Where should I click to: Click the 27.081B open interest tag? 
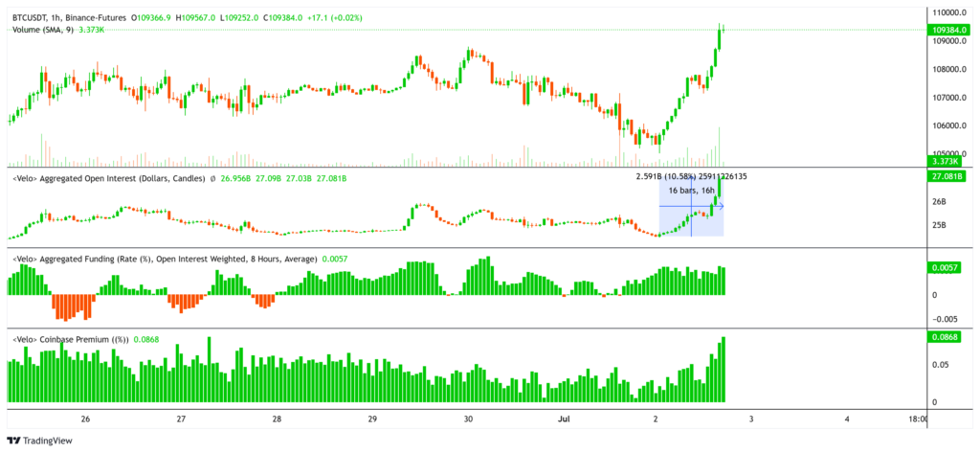pyautogui.click(x=945, y=176)
